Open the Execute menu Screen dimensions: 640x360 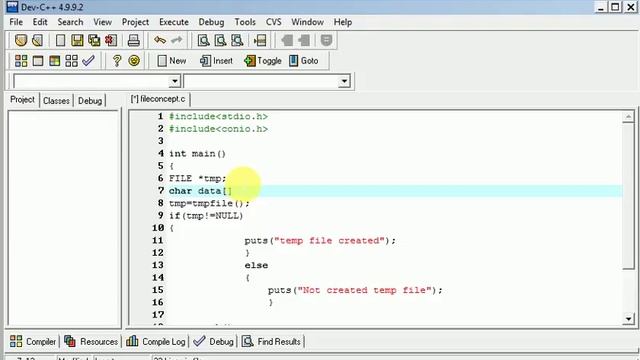(174, 22)
